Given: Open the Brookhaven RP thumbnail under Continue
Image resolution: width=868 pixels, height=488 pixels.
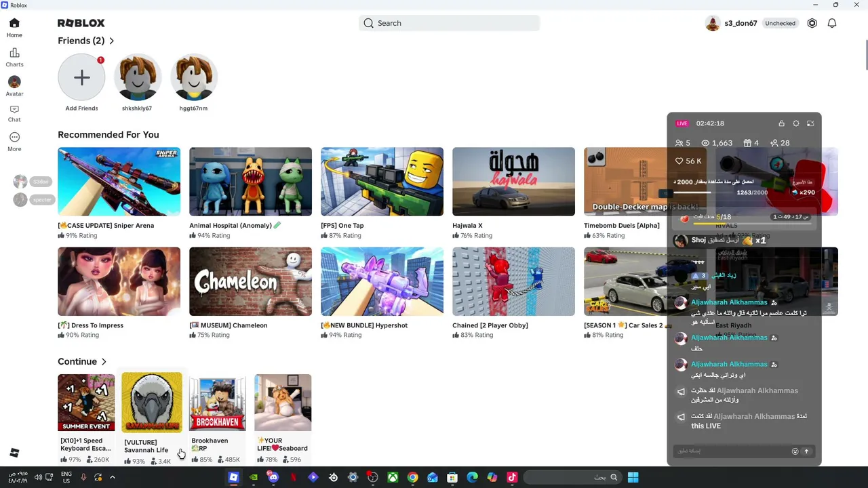Looking at the screenshot, I should pyautogui.click(x=217, y=403).
